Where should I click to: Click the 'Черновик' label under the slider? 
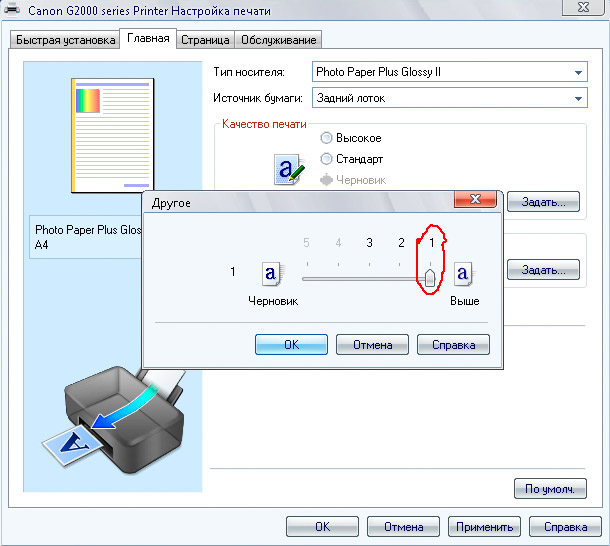(x=273, y=301)
